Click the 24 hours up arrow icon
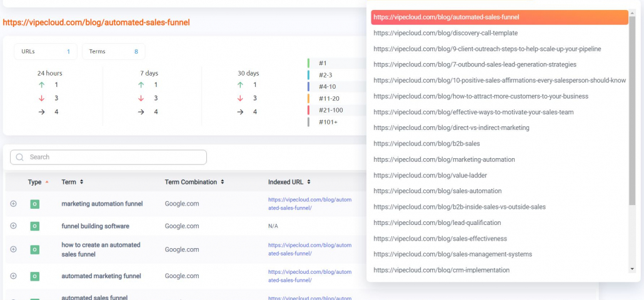This screenshot has height=300, width=644. (x=41, y=85)
